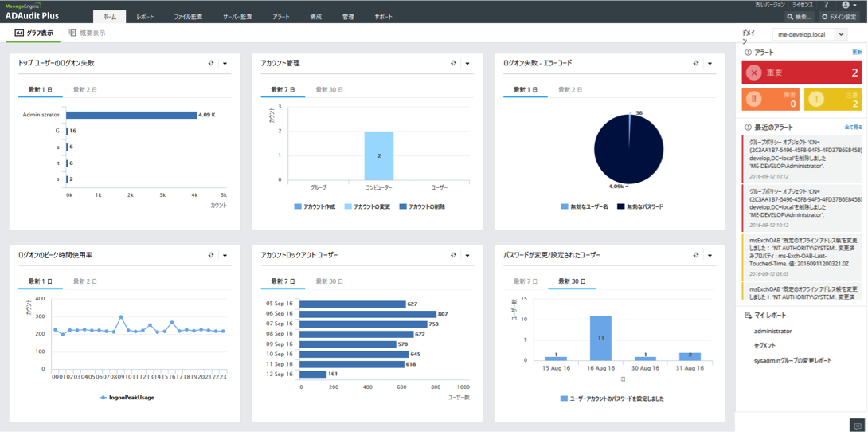Open sysadminグループの変更レポート link
Image resolution: width=868 pixels, height=432 pixels.
[792, 361]
